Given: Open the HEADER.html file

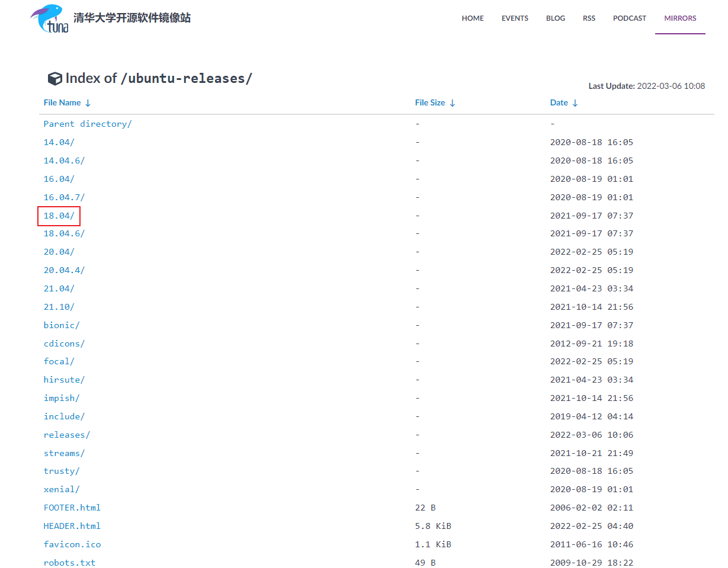Looking at the screenshot, I should 72,526.
